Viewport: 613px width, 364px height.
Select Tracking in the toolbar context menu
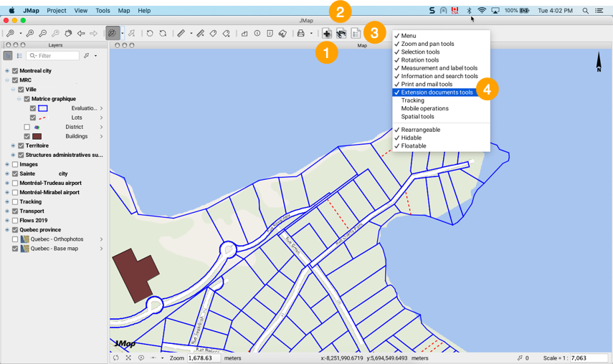(x=413, y=100)
